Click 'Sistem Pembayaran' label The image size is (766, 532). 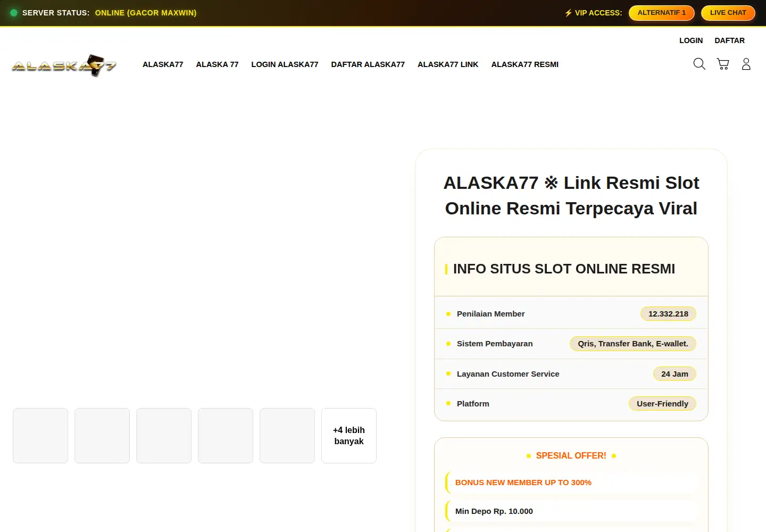click(495, 344)
